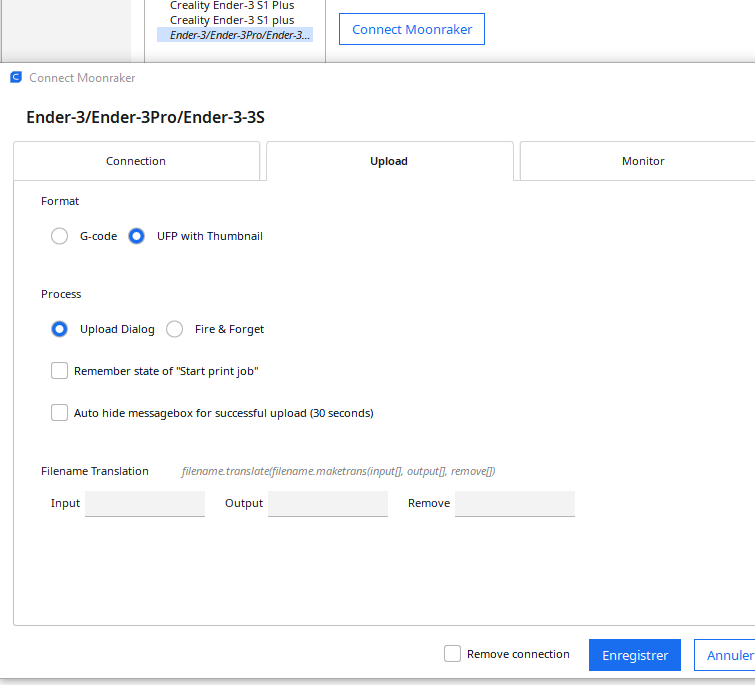
Task: Click the Input translation text field
Action: (145, 504)
